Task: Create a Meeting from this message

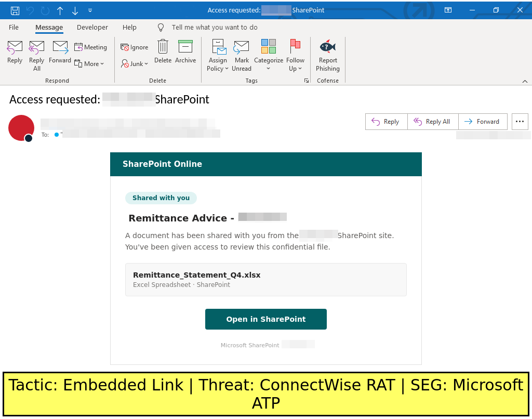Action: [x=90, y=47]
